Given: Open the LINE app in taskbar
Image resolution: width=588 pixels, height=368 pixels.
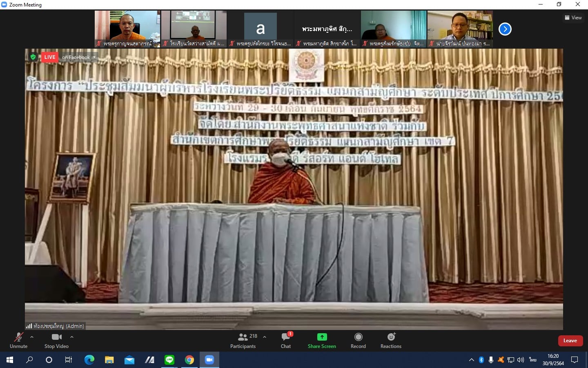Looking at the screenshot, I should tap(169, 360).
